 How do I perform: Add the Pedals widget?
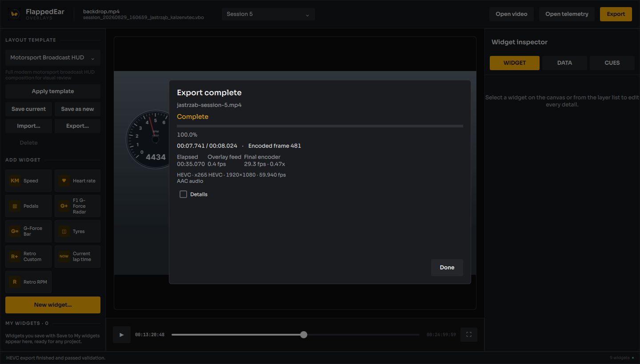28,206
